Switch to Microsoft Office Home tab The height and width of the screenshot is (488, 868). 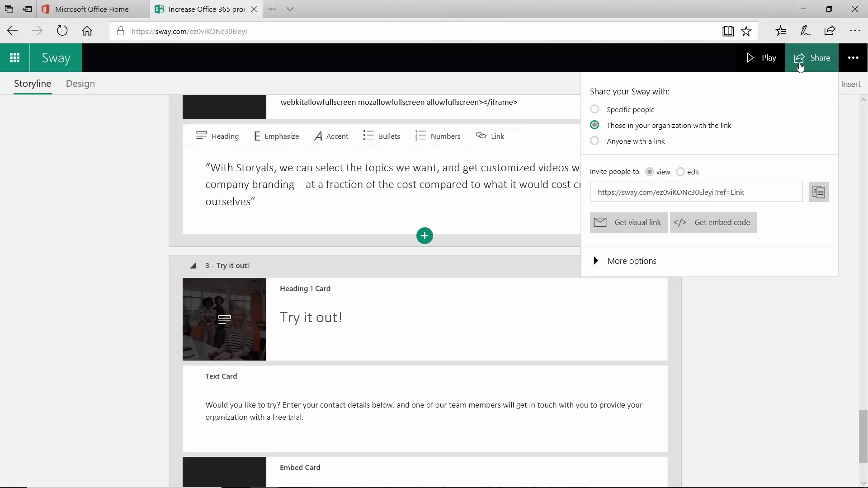point(93,9)
